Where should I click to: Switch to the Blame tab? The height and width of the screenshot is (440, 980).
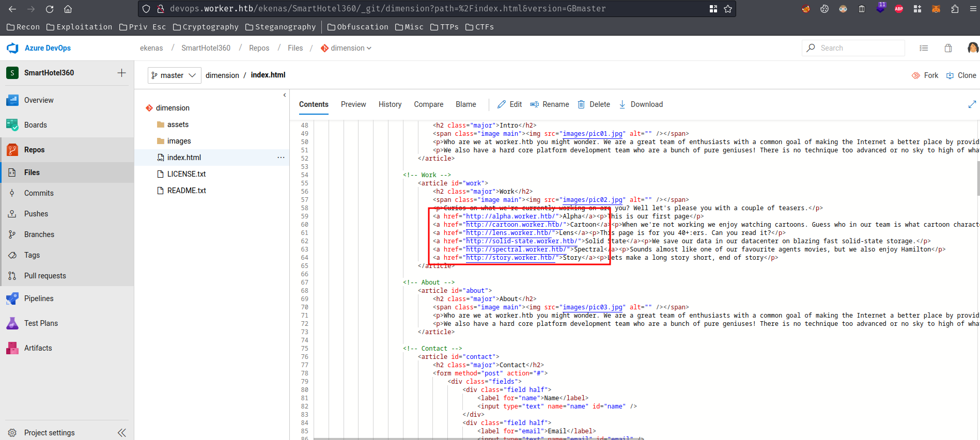pos(466,104)
